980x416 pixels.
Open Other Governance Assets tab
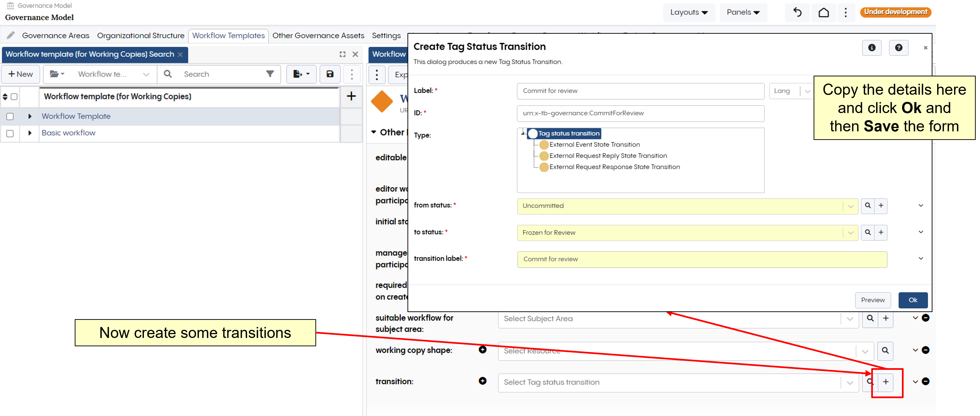318,36
